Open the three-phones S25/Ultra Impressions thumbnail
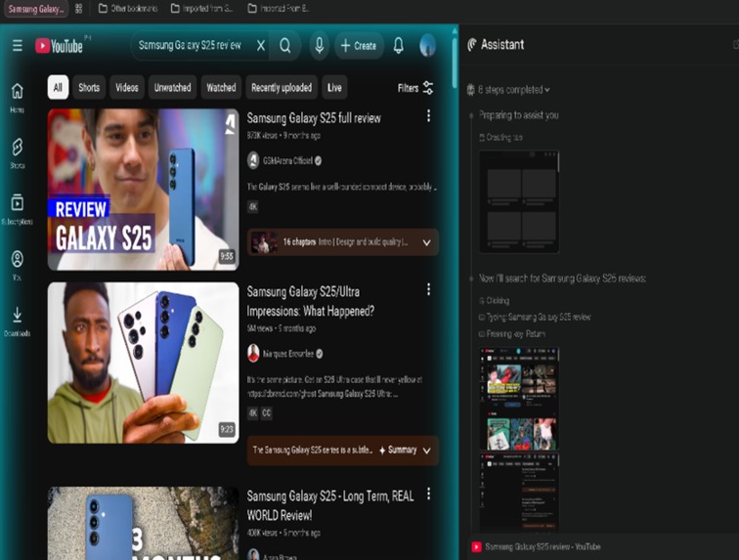 click(144, 363)
